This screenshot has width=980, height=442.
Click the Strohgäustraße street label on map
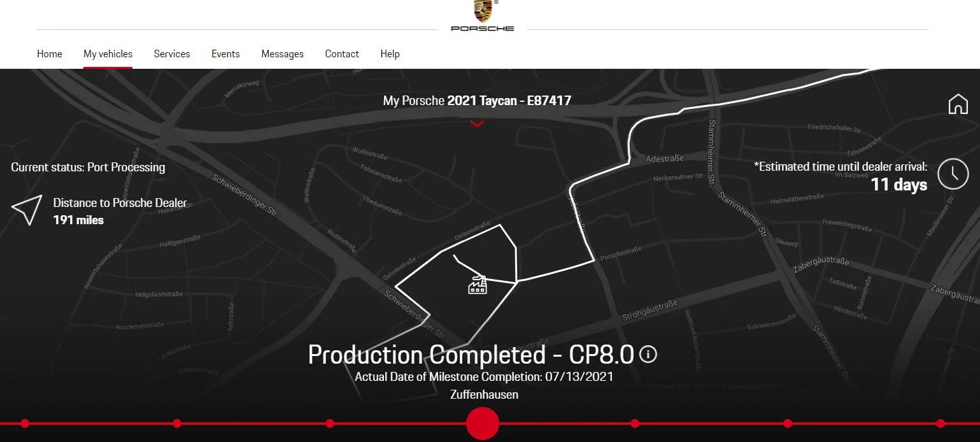[x=650, y=310]
